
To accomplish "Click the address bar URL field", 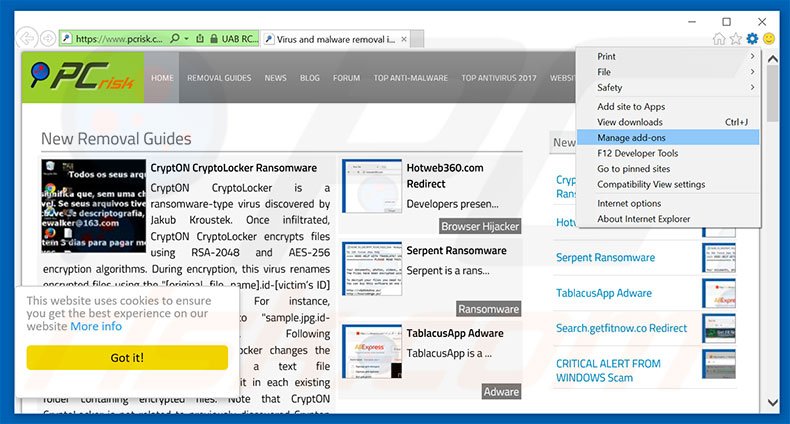I will [x=119, y=39].
